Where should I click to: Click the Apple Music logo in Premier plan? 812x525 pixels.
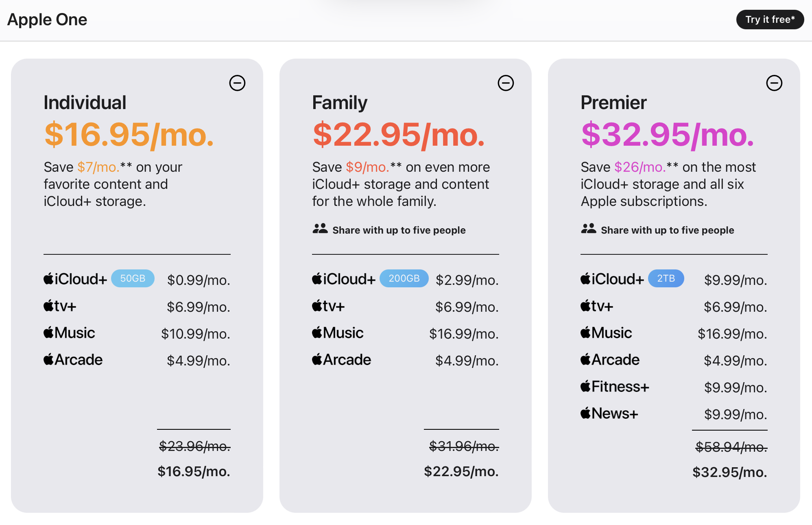606,333
